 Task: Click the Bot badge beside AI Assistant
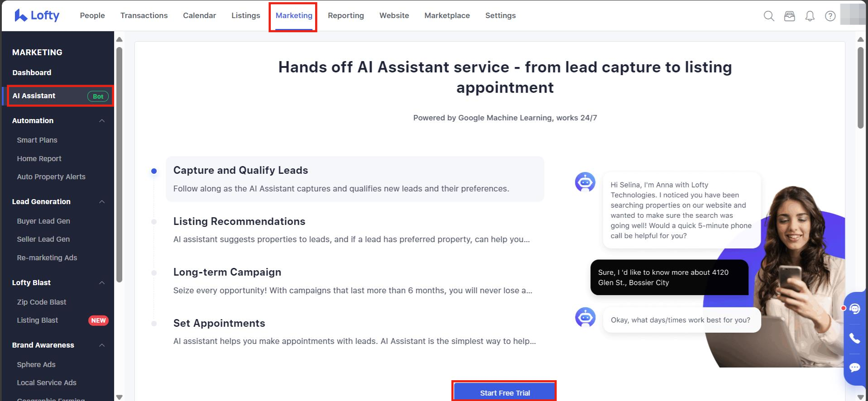coord(98,96)
